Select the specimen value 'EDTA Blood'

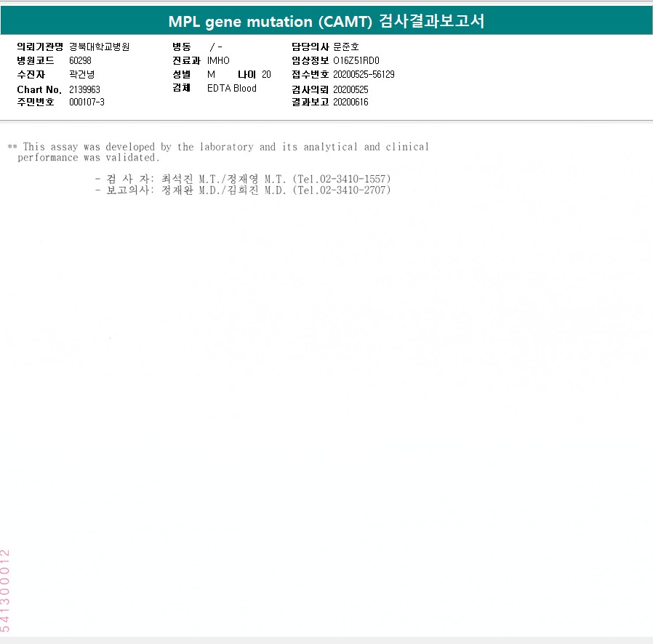(232, 88)
